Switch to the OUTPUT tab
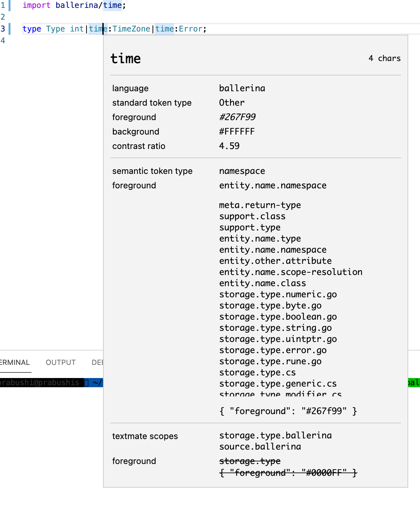420x506 pixels. 60,362
